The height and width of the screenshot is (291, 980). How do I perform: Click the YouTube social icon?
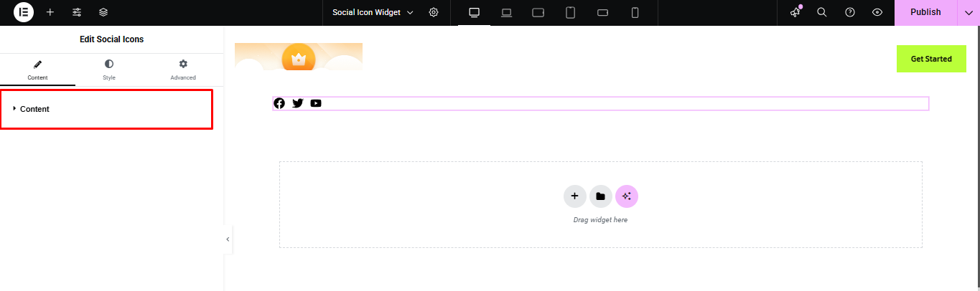coord(316,103)
